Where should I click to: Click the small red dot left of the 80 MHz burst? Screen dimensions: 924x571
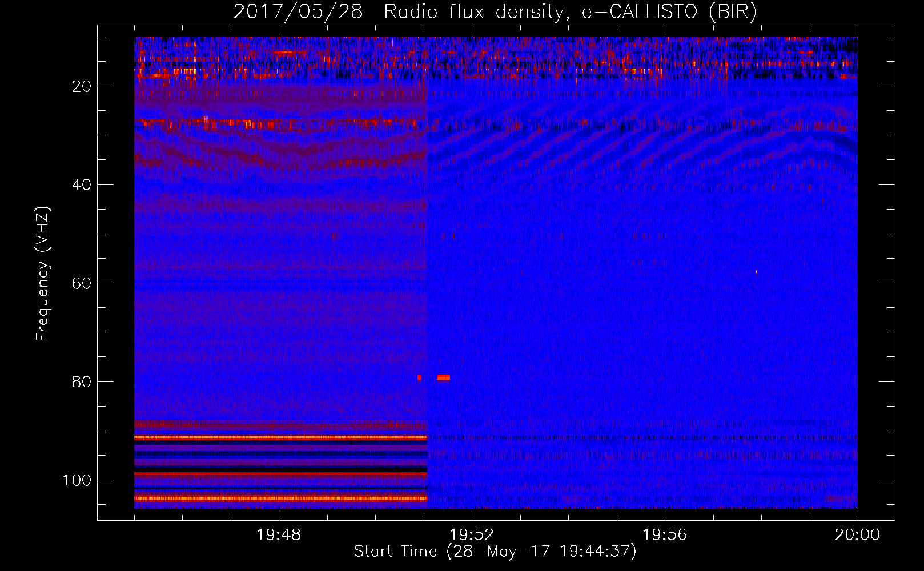coord(419,377)
